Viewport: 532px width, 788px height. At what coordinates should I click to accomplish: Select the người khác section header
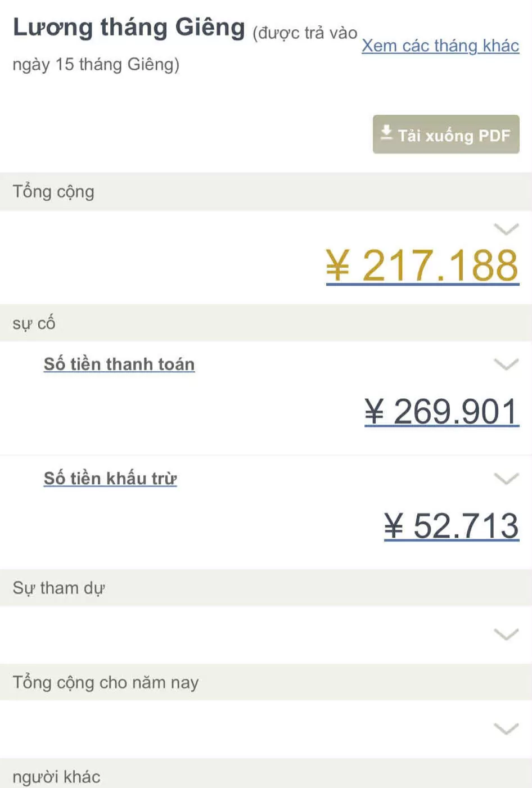coord(56,777)
